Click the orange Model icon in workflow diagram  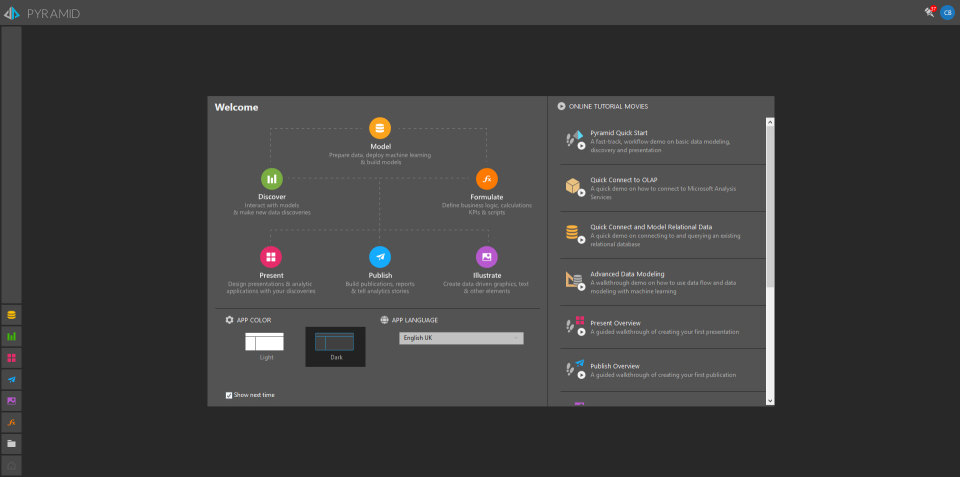click(x=380, y=128)
